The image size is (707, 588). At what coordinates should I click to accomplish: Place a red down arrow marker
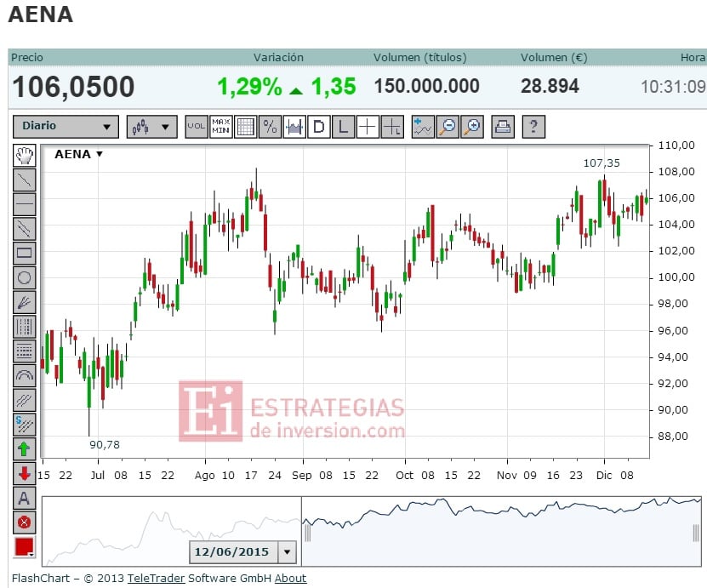(25, 473)
